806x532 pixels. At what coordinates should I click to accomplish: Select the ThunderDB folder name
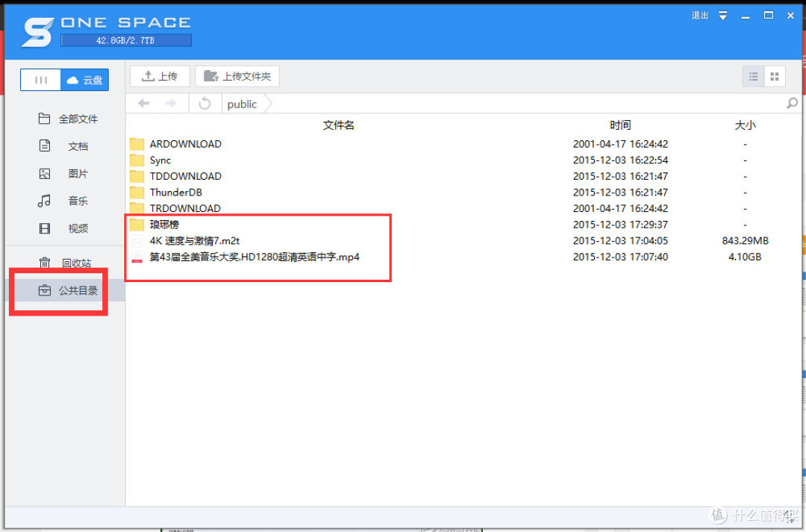(x=176, y=193)
